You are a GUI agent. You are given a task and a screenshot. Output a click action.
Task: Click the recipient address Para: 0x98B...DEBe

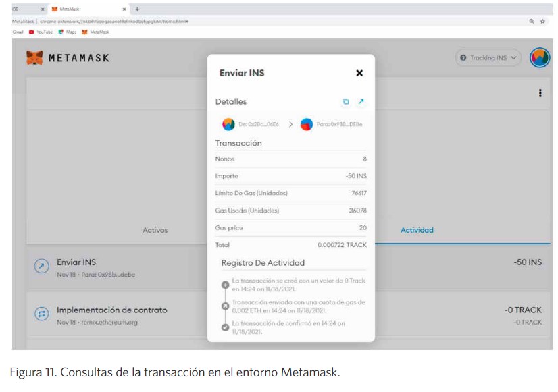tap(340, 124)
